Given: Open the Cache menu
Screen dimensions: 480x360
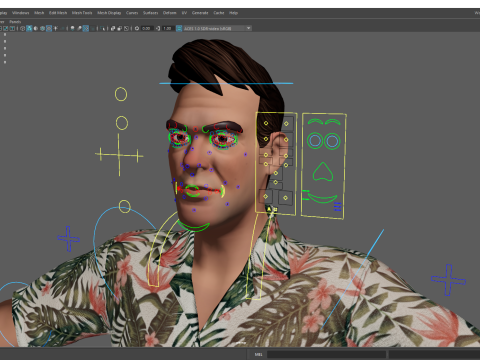Looking at the screenshot, I should [x=219, y=13].
